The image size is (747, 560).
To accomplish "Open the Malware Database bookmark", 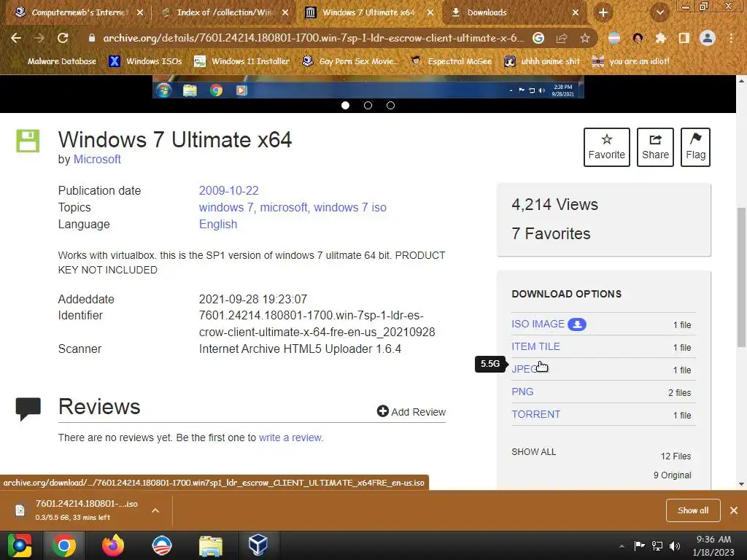I will (x=55, y=61).
